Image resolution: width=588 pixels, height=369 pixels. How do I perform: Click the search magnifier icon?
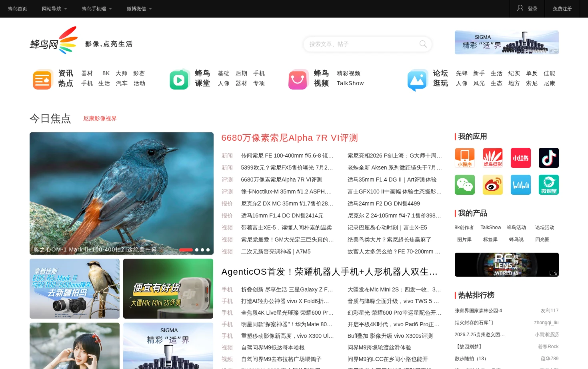point(423,44)
